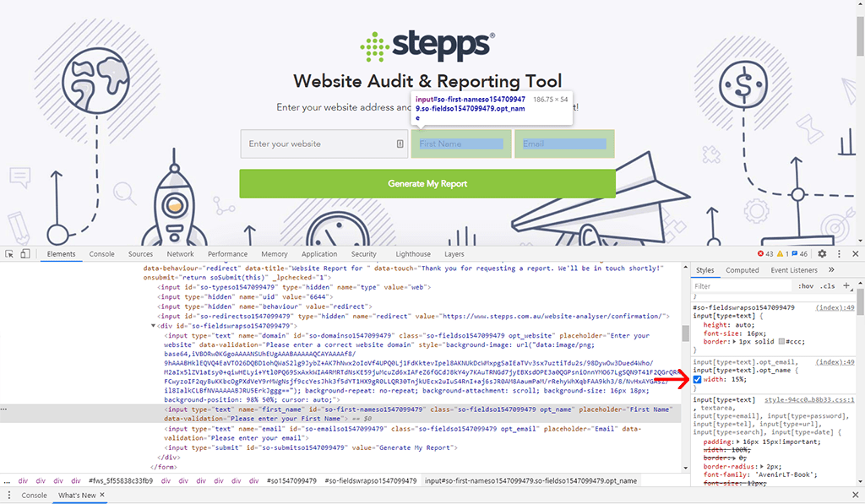
Task: Toggle the .cls class editor button
Action: pyautogui.click(x=827, y=285)
